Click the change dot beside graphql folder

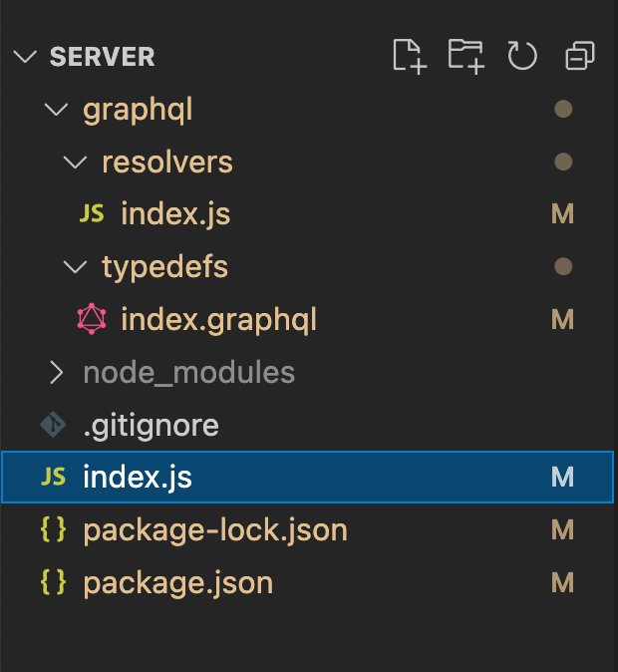click(563, 110)
